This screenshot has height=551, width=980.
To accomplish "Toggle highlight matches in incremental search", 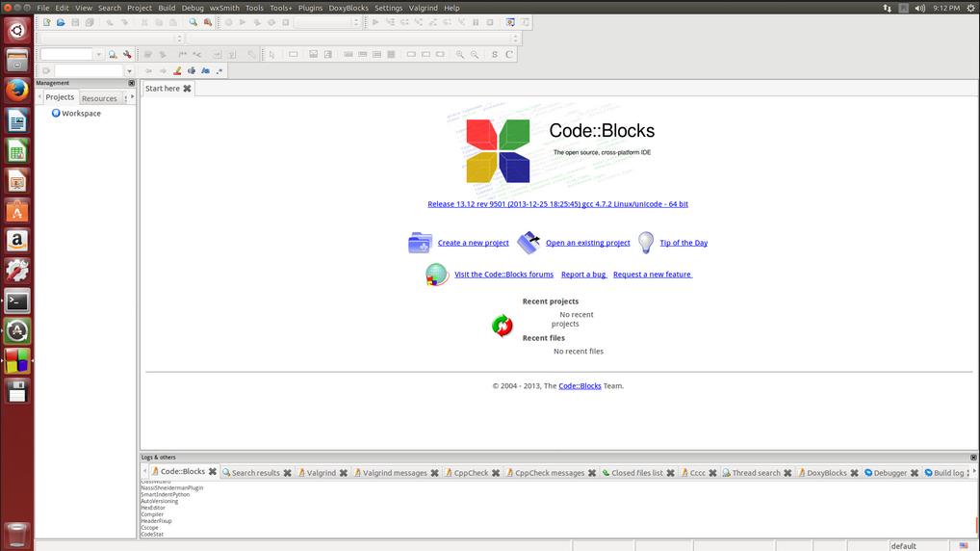I will 177,70.
